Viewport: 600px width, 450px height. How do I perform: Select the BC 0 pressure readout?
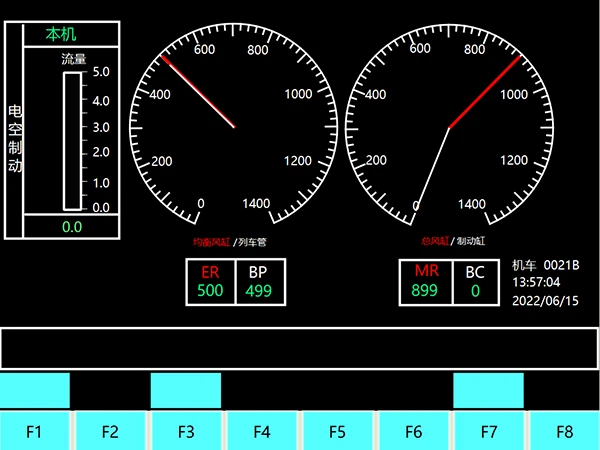pyautogui.click(x=475, y=281)
